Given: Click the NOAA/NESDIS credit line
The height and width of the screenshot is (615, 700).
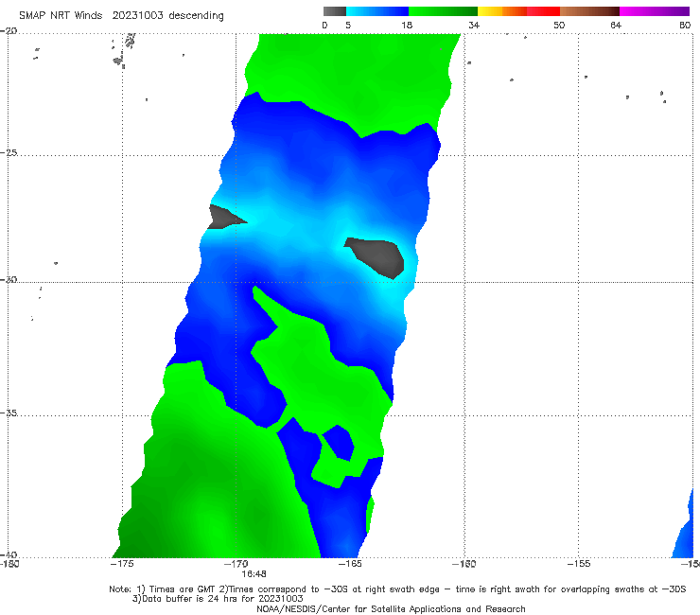Looking at the screenshot, I should pos(391,609).
